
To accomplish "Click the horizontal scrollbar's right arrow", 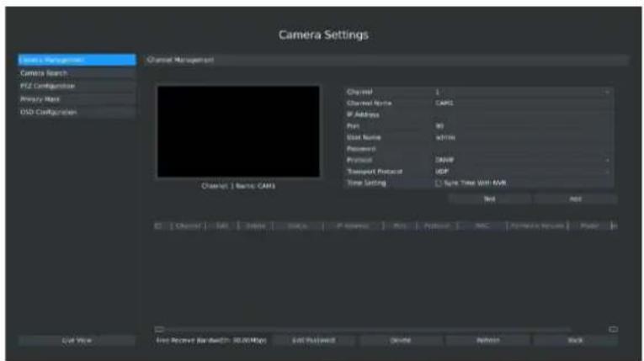I will [x=613, y=329].
